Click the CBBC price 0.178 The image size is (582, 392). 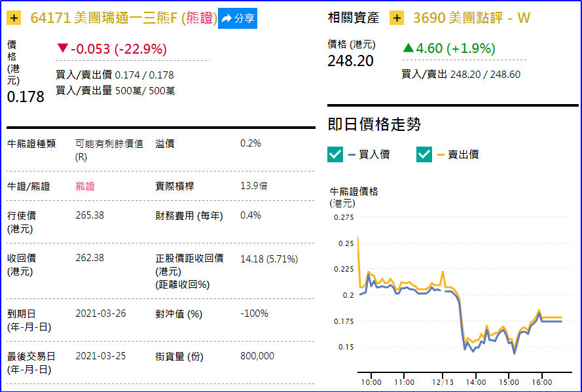pyautogui.click(x=26, y=97)
